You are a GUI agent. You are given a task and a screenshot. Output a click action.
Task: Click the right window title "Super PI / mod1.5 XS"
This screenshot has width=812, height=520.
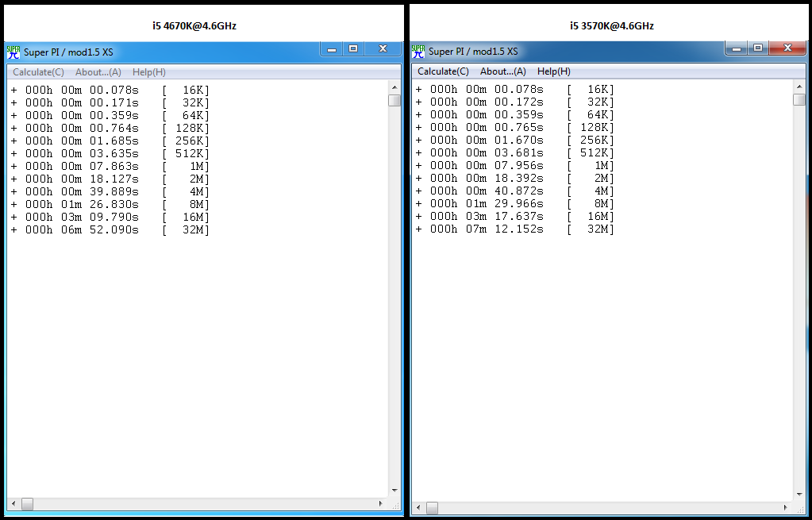pos(473,52)
